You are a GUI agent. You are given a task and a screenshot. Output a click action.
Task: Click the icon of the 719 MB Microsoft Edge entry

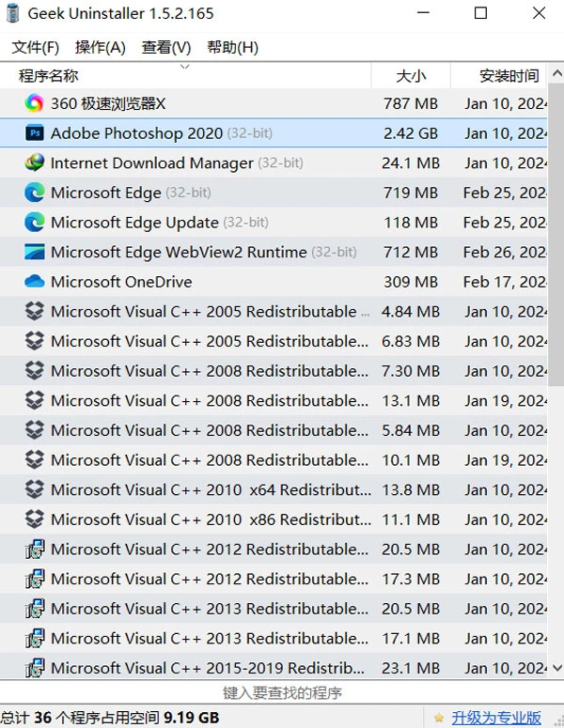[35, 193]
